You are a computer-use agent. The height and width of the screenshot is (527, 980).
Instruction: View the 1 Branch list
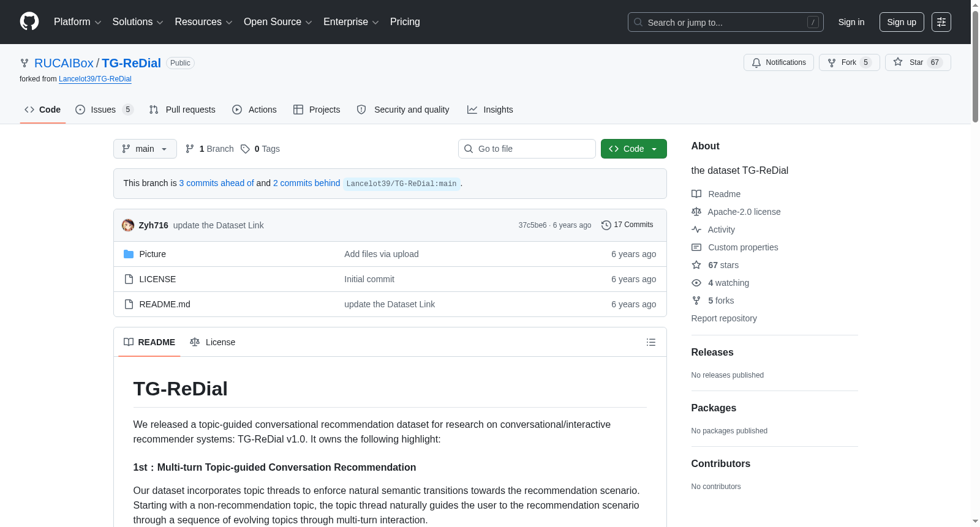(209, 149)
